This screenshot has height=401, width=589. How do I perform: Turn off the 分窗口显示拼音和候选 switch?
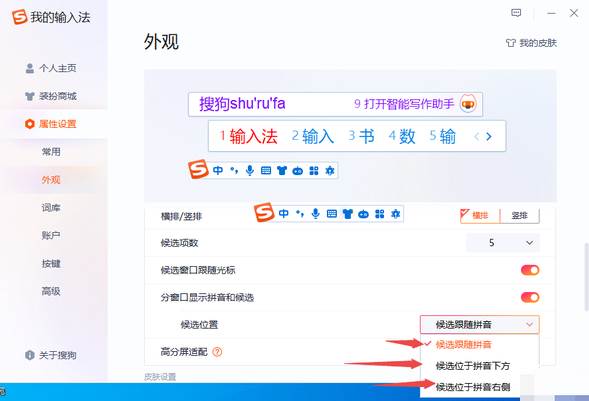tap(530, 297)
